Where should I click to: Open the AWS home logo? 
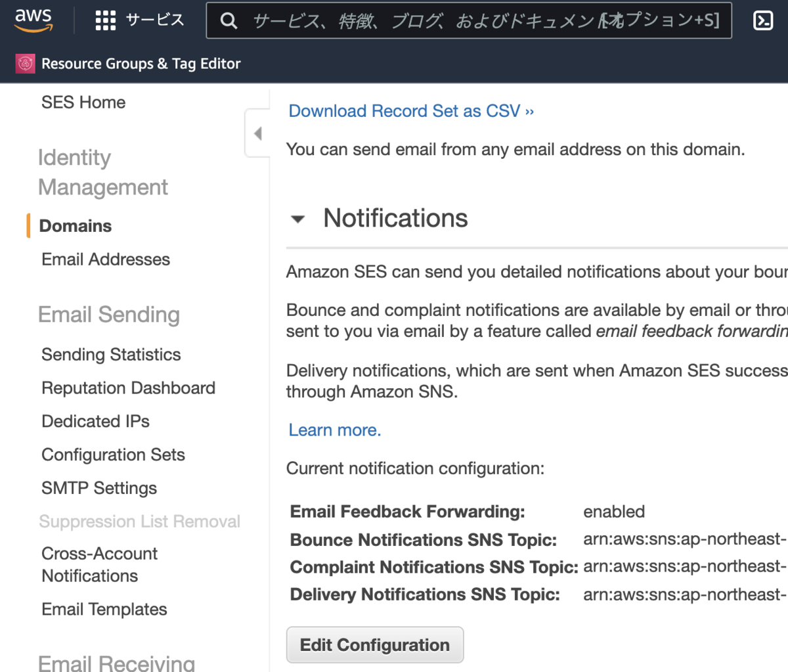click(x=33, y=20)
